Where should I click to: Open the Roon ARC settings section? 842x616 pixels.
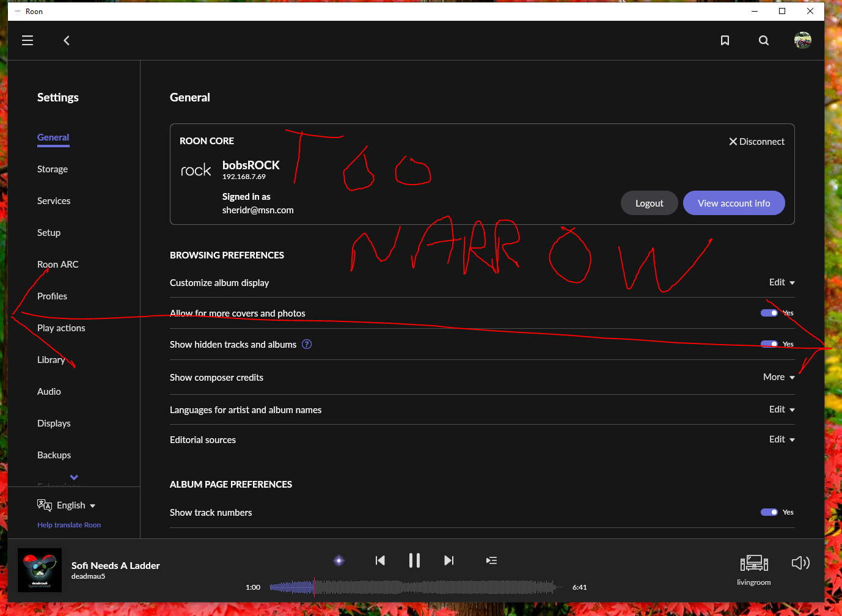(58, 265)
